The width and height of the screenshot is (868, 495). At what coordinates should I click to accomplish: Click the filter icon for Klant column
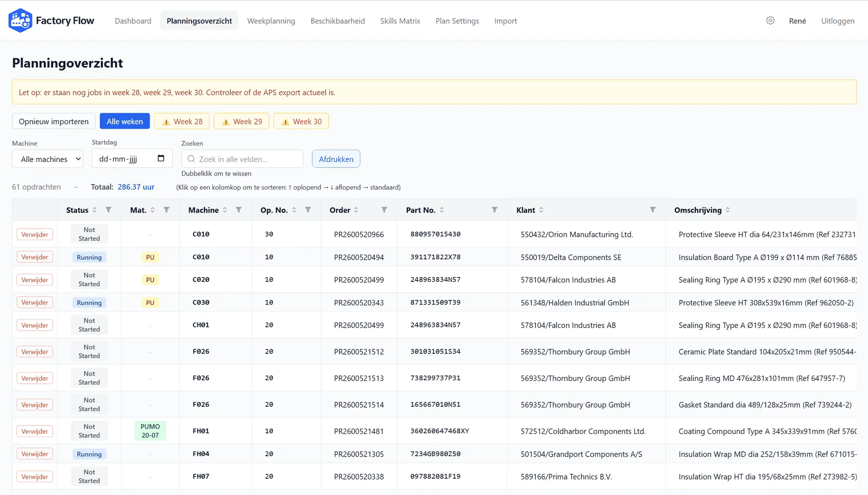tap(653, 209)
